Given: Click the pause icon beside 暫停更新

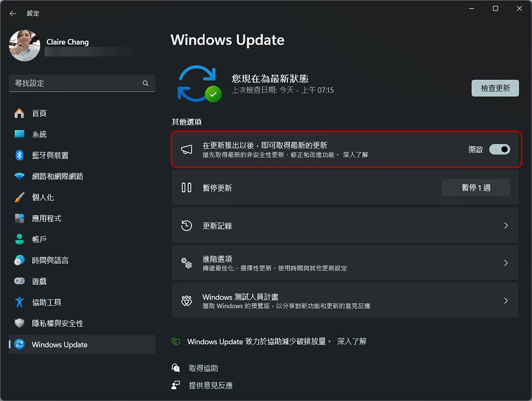Looking at the screenshot, I should (187, 187).
